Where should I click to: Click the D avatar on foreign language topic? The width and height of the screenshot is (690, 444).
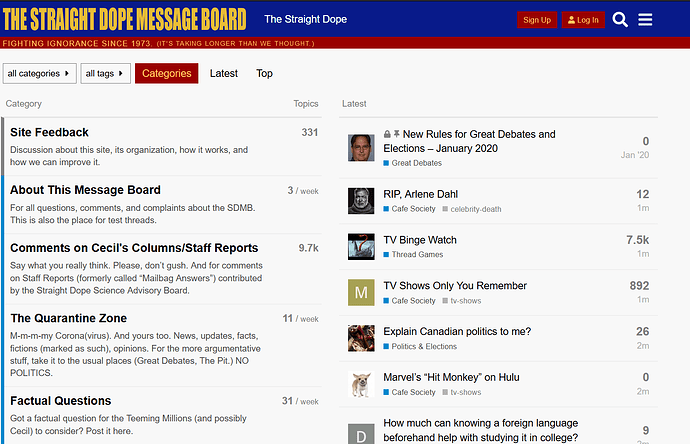coord(361,434)
